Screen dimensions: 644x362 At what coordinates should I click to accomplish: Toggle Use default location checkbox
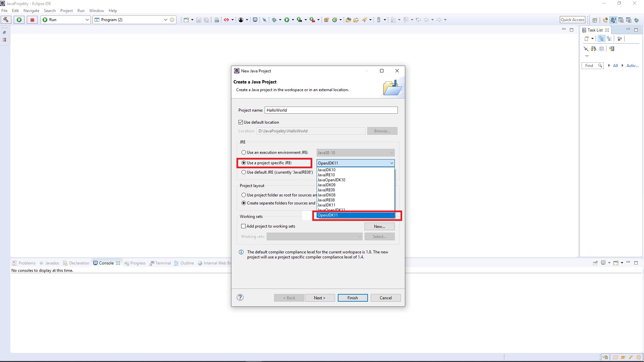pyautogui.click(x=240, y=122)
